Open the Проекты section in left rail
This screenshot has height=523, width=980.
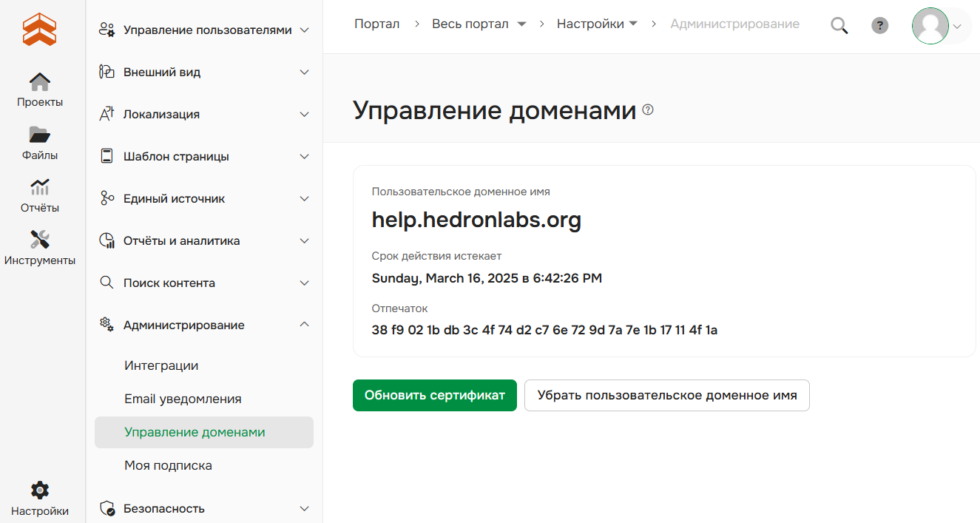[x=39, y=89]
